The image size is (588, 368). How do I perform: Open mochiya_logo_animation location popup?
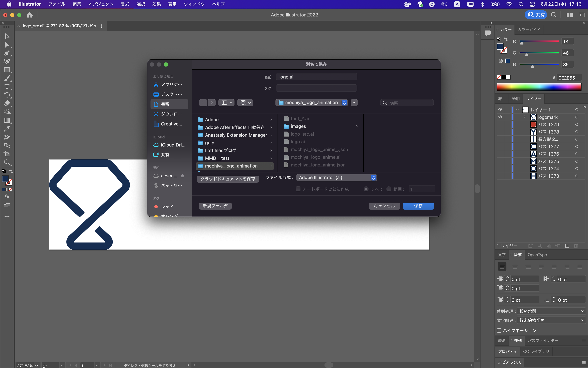[x=311, y=103]
